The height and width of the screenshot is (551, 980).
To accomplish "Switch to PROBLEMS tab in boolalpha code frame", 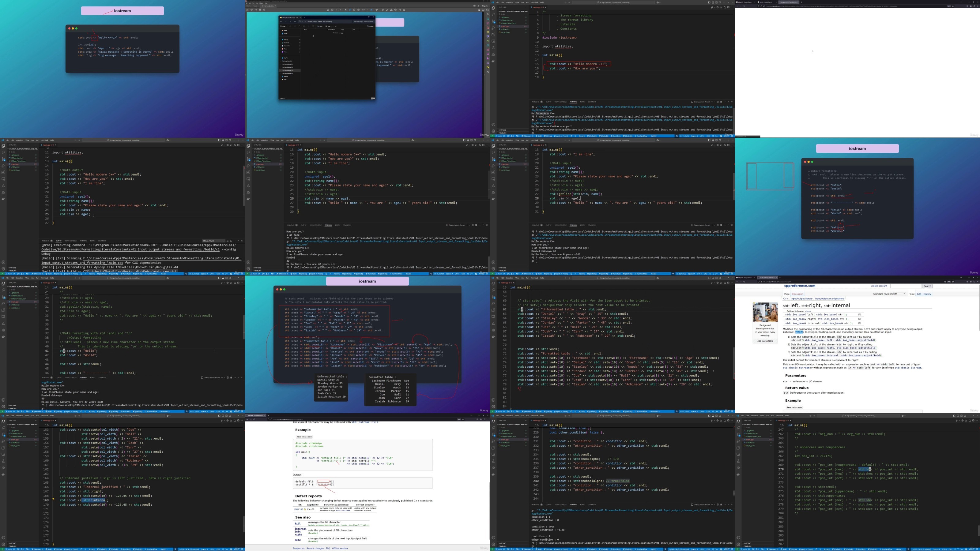I will pos(536,504).
